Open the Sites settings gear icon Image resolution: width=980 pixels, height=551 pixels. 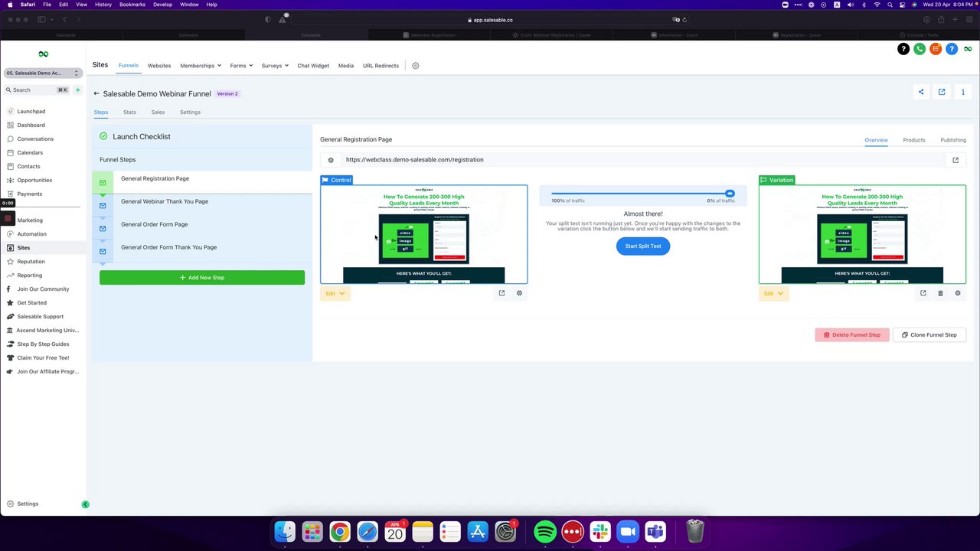[x=416, y=66]
